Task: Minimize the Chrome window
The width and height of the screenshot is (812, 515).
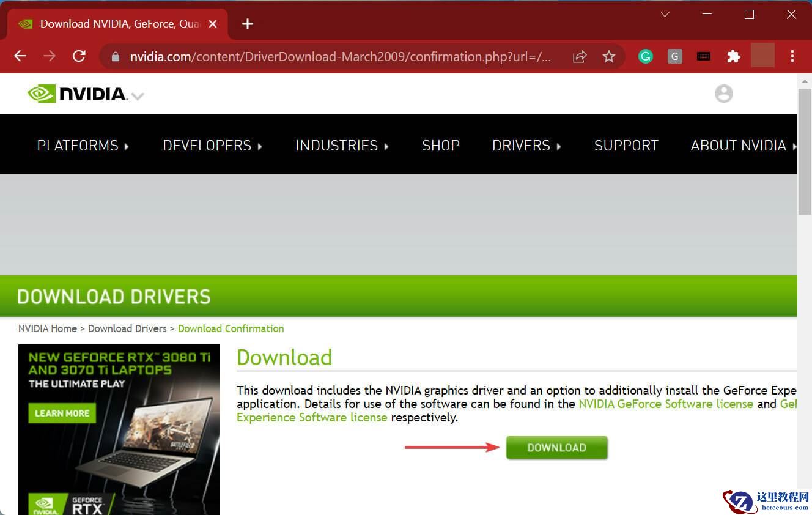Action: pos(707,14)
